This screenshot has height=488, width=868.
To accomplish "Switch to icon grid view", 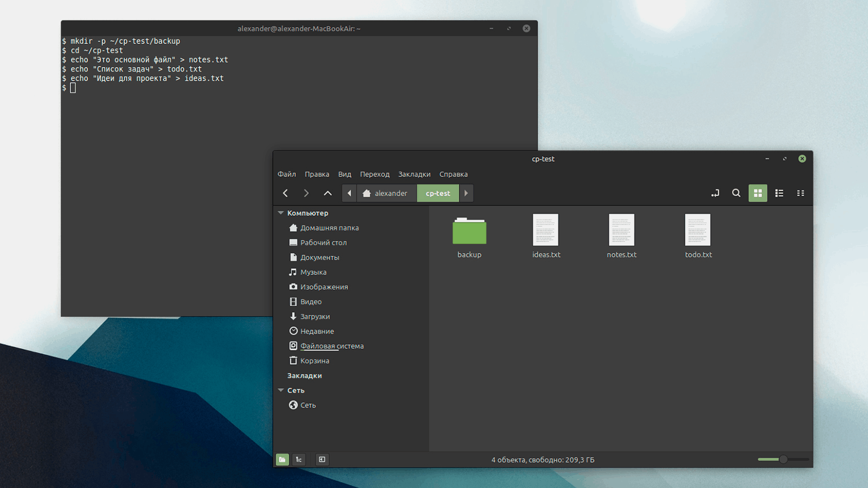I will 758,193.
